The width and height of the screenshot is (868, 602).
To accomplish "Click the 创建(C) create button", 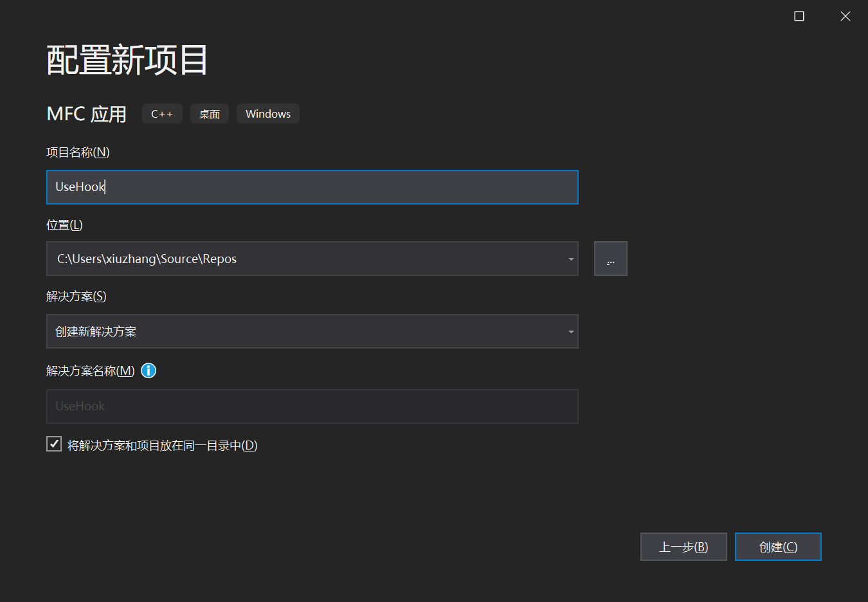I will coord(778,547).
